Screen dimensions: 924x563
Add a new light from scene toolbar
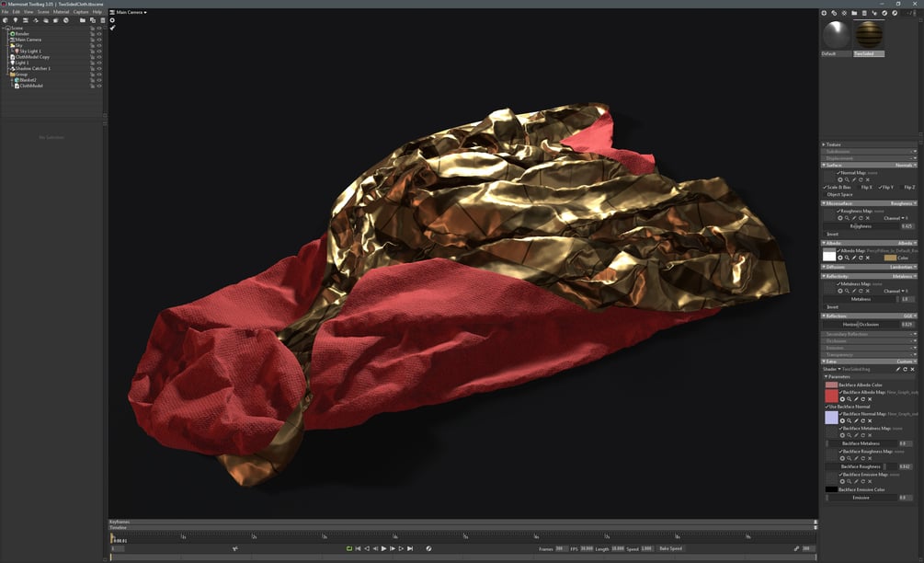16,20
